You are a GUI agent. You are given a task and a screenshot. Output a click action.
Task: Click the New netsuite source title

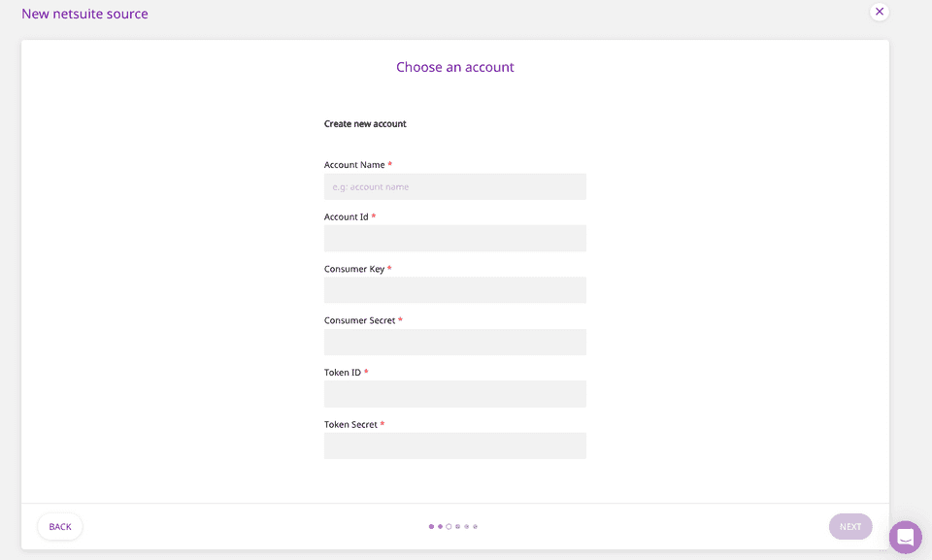(x=84, y=14)
